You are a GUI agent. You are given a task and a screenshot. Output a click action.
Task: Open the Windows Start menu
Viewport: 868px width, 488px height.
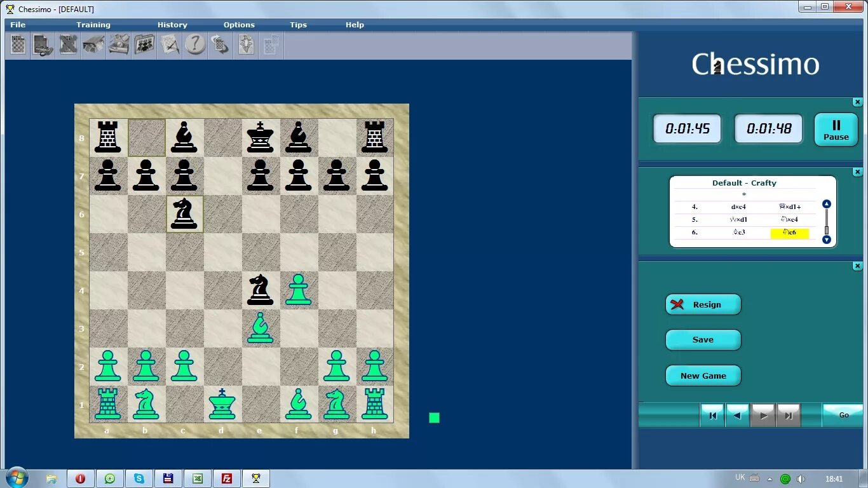pyautogui.click(x=17, y=478)
